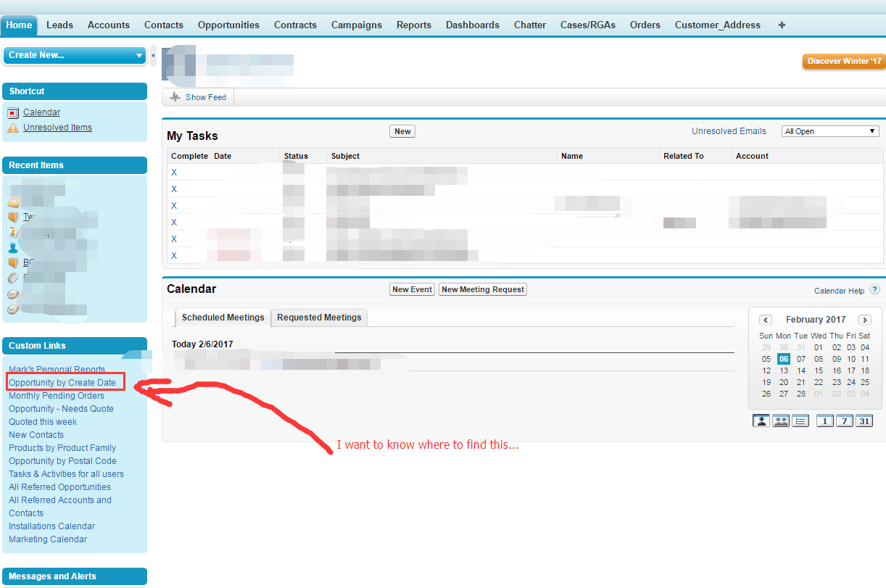886x588 pixels.
Task: Sort tasks by Date column header
Action: click(223, 156)
